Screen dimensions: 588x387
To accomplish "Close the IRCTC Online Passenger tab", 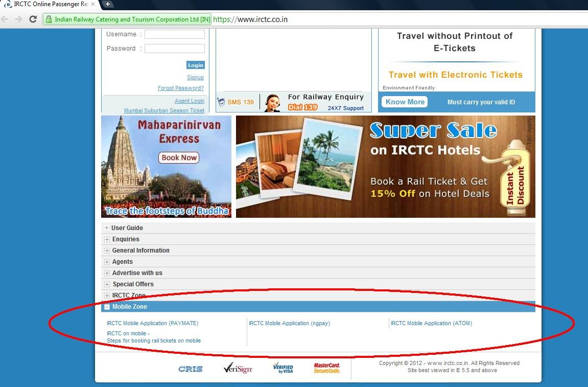I will click(93, 4).
